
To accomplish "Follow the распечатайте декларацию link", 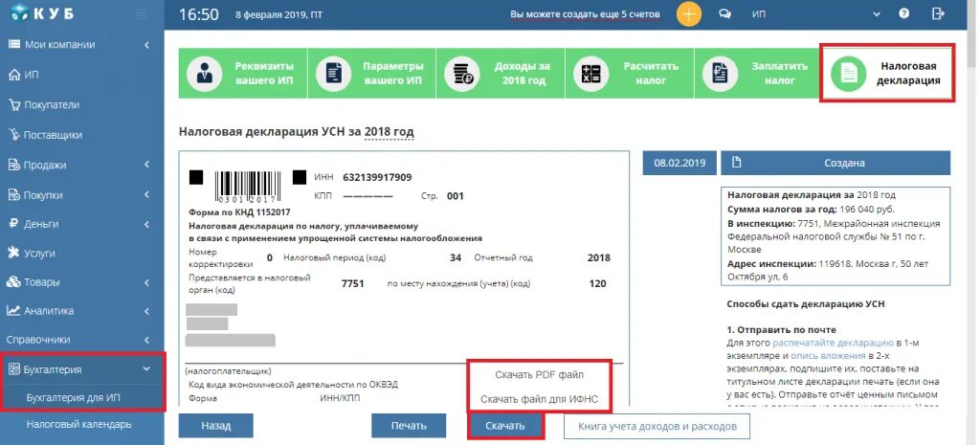I will tap(834, 343).
